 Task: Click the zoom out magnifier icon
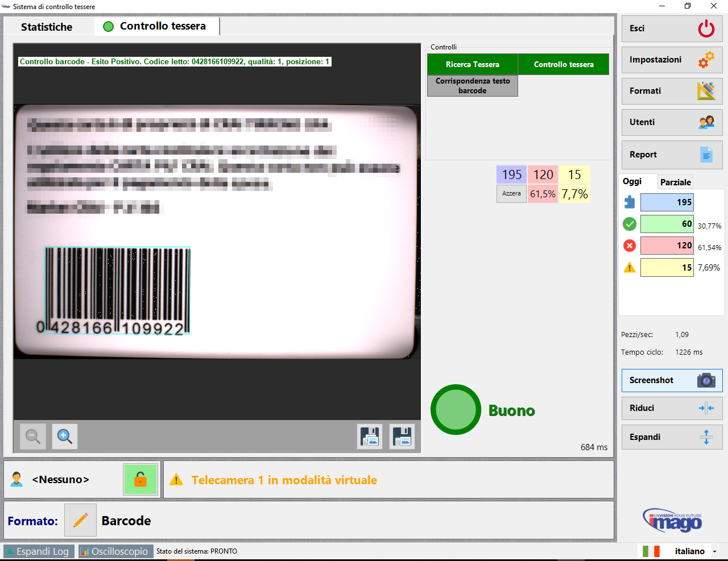[33, 437]
